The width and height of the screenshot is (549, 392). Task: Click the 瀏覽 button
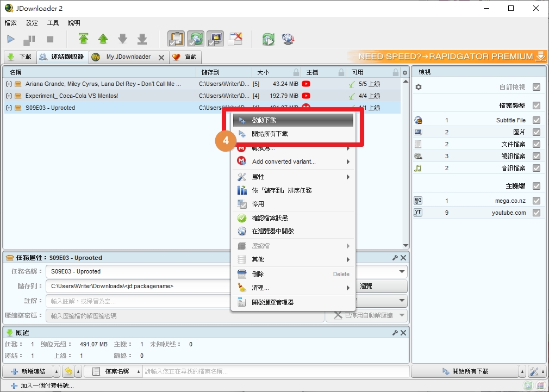[366, 286]
